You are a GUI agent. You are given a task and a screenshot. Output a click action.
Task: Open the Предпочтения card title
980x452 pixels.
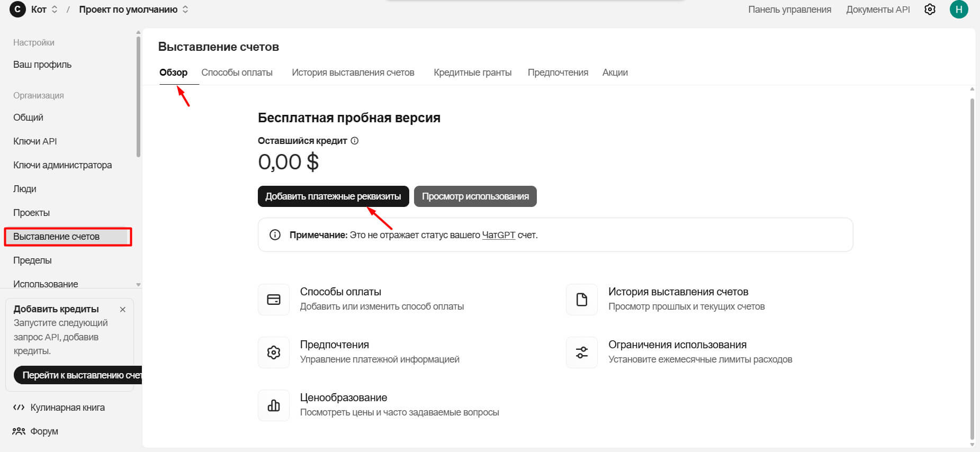(335, 345)
